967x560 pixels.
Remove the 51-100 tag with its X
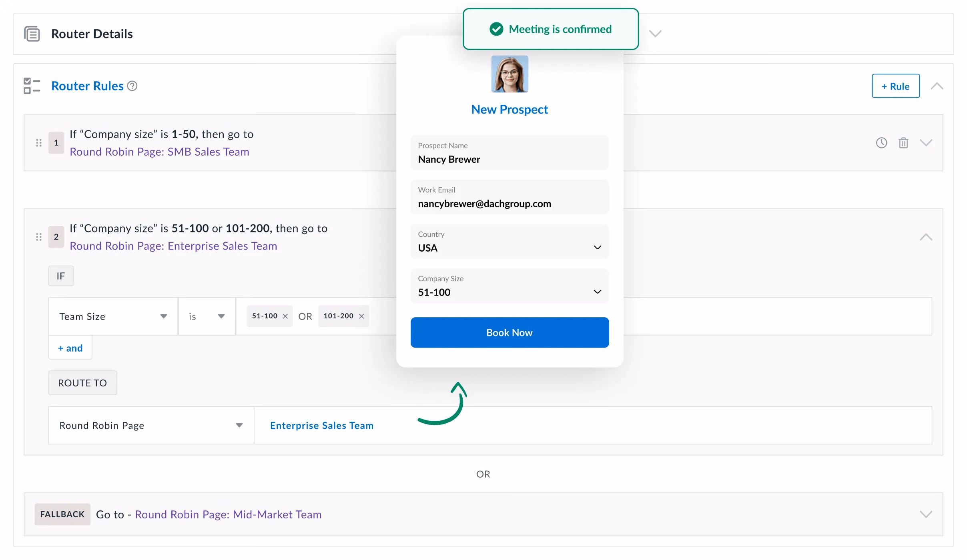pyautogui.click(x=285, y=316)
